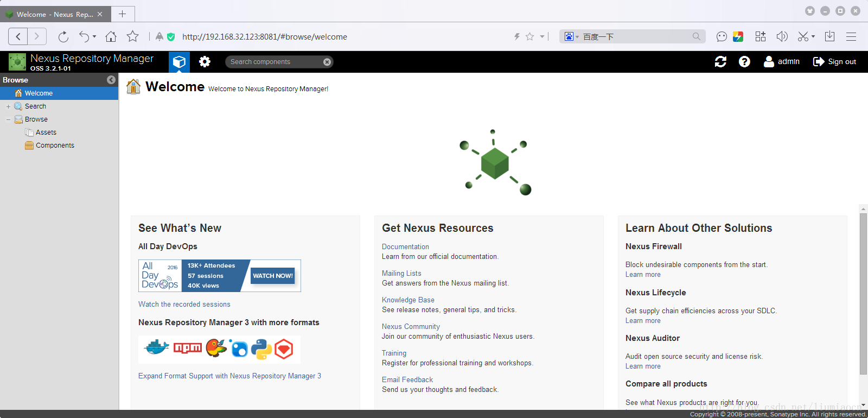Click the formats logos image

pyautogui.click(x=219, y=349)
